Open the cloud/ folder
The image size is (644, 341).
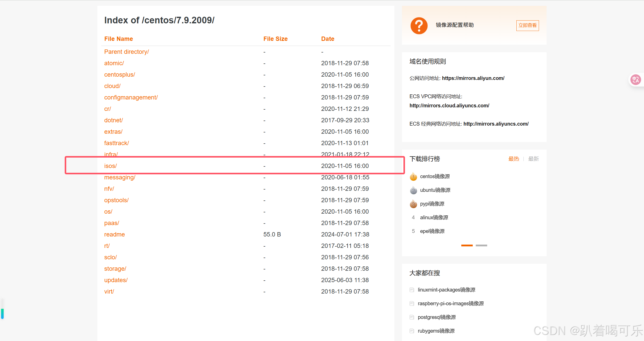[112, 86]
